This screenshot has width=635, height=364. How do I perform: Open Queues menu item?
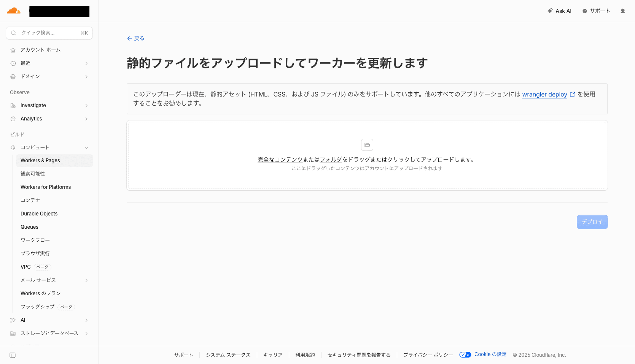(x=54, y=227)
